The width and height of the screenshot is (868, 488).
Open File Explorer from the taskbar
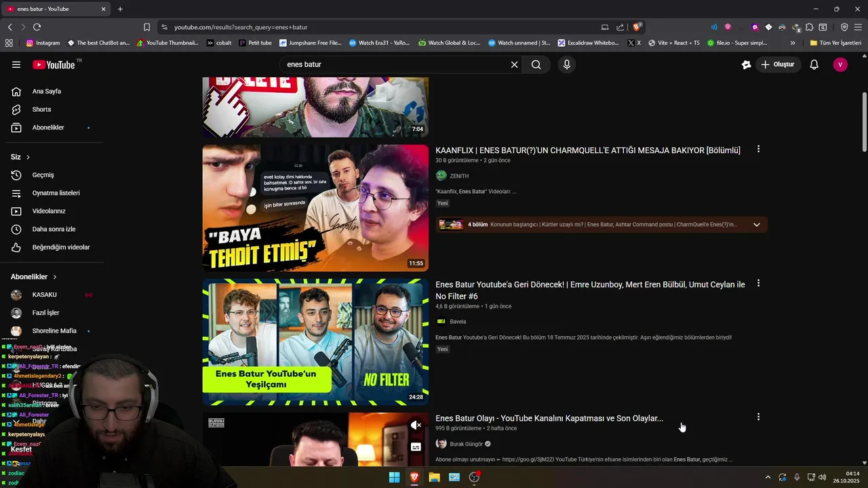pos(434,477)
